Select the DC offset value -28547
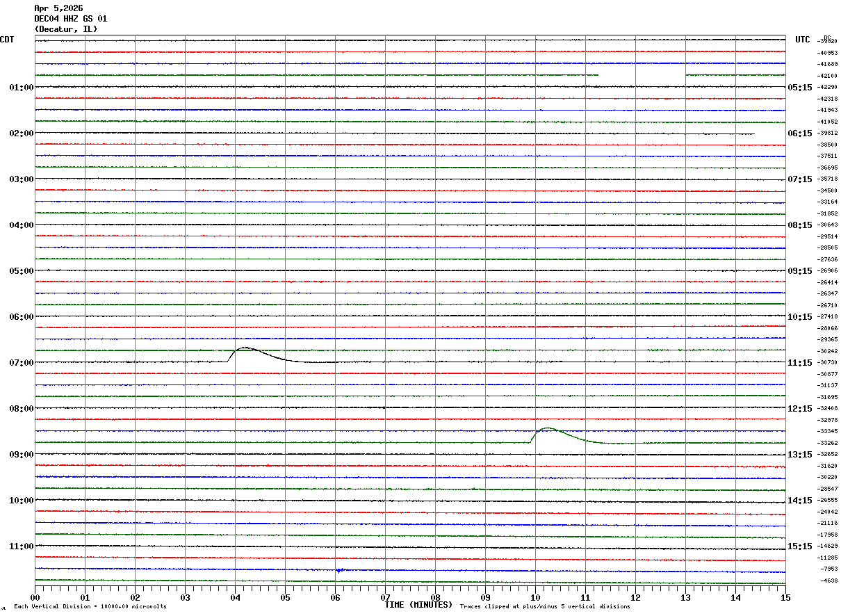This screenshot has width=841, height=616. [x=828, y=489]
